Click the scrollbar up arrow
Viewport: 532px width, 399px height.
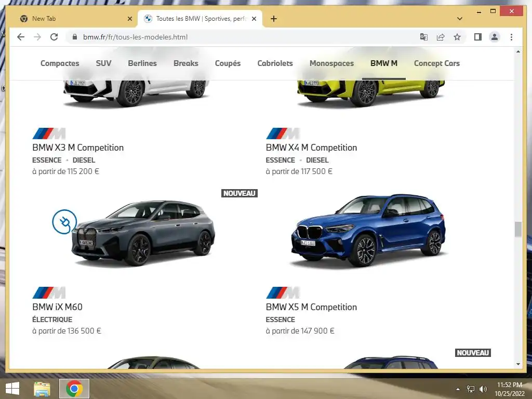click(518, 51)
